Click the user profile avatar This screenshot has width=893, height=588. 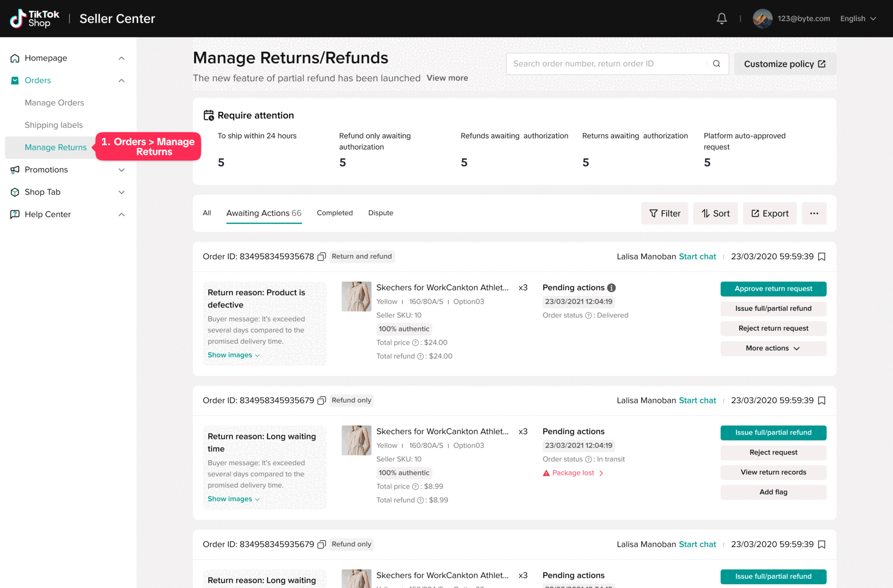point(762,19)
